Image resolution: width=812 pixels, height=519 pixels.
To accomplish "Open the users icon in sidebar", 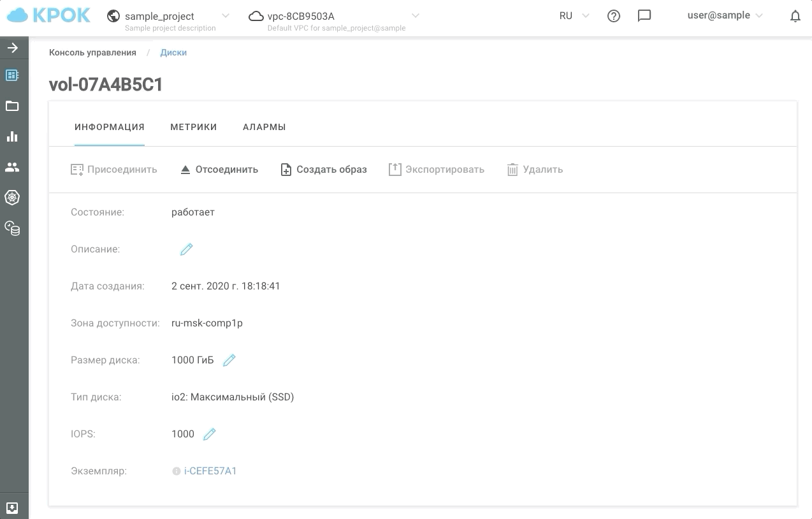I will point(12,167).
